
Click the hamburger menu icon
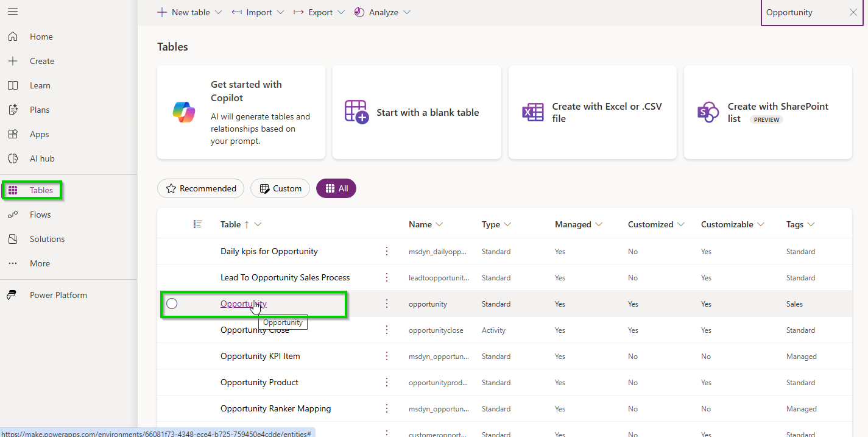pos(13,12)
